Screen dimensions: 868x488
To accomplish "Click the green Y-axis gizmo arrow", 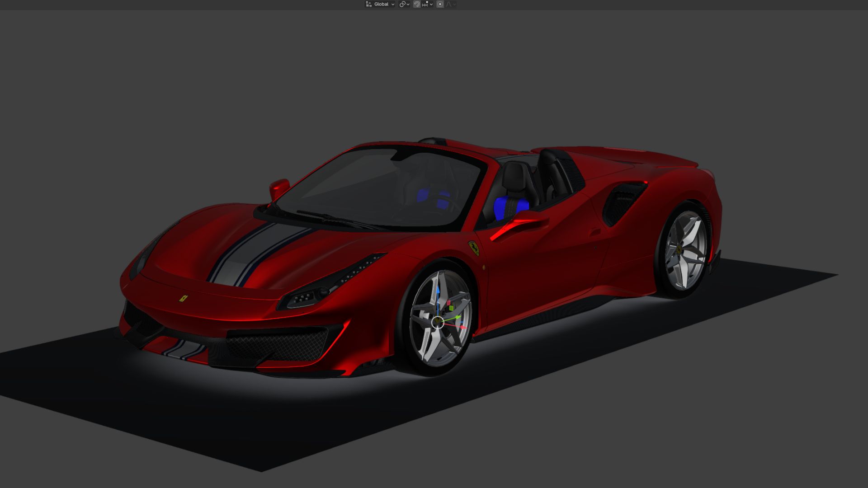I will (458, 317).
